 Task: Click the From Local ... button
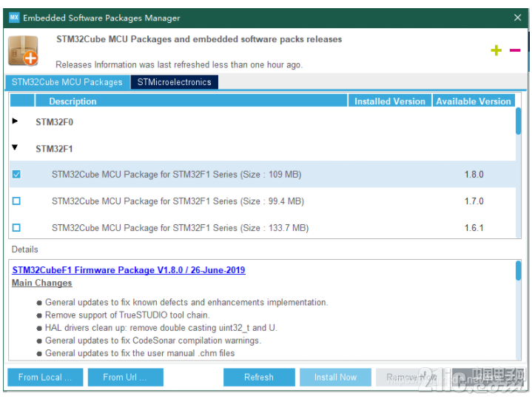coord(45,378)
